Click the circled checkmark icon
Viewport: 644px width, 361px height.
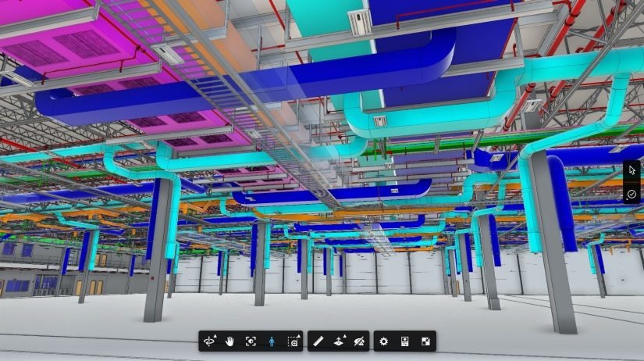(x=632, y=194)
